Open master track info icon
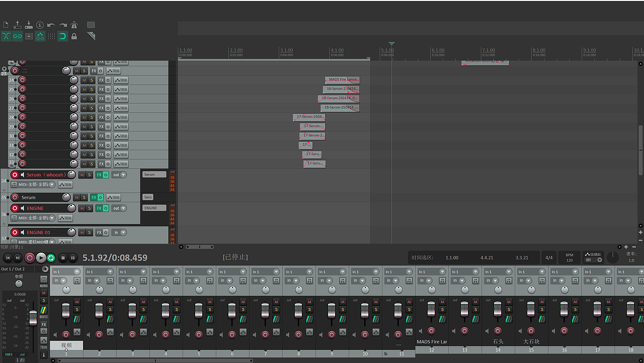This screenshot has width=644, height=363. [x=44, y=354]
